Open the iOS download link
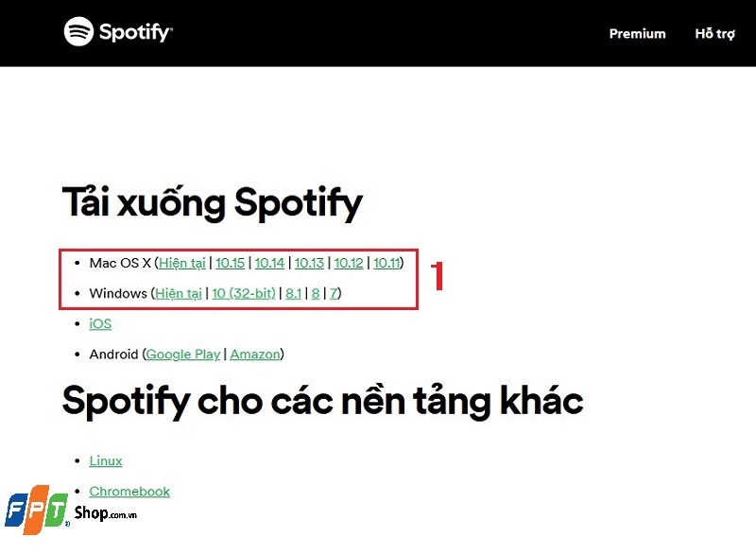 99,323
